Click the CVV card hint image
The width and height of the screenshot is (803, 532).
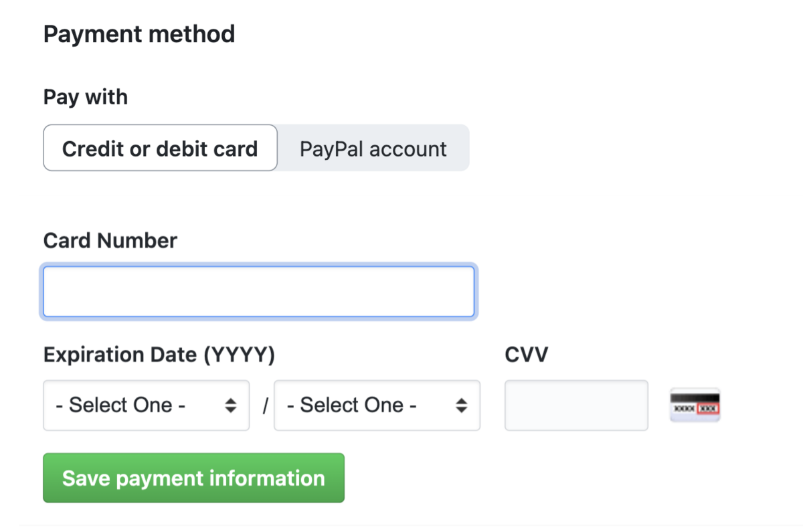[x=695, y=405]
